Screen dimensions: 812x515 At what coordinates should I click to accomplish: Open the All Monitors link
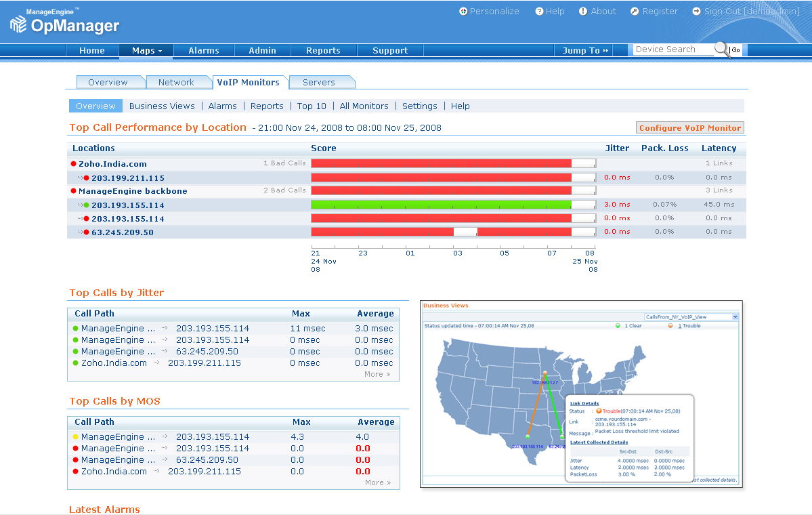(x=364, y=106)
